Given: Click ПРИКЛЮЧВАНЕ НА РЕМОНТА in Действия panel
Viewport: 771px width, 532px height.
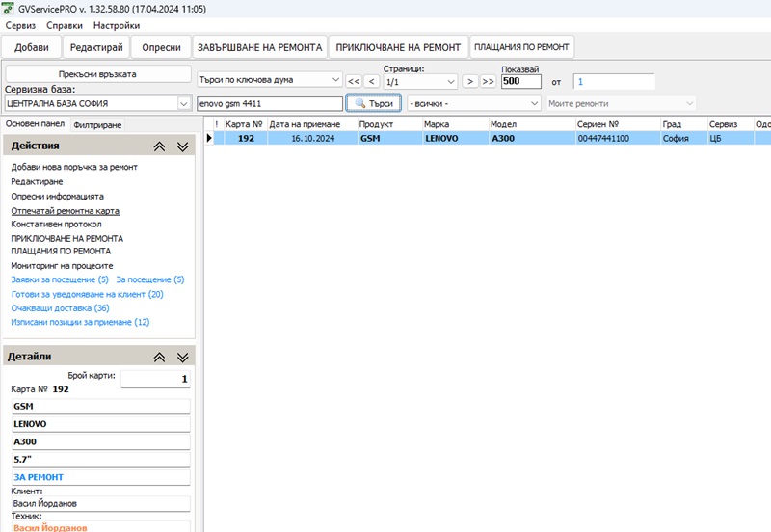Looking at the screenshot, I should [x=66, y=238].
